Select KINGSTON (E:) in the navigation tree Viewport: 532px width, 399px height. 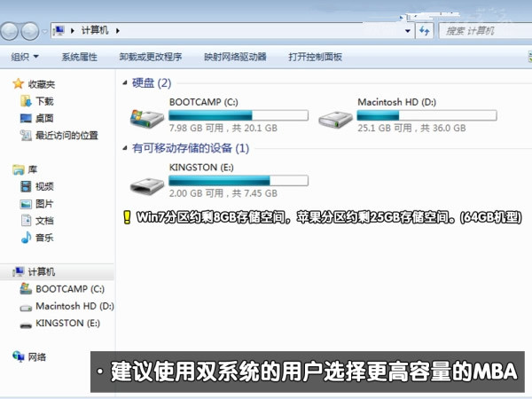tap(68, 323)
